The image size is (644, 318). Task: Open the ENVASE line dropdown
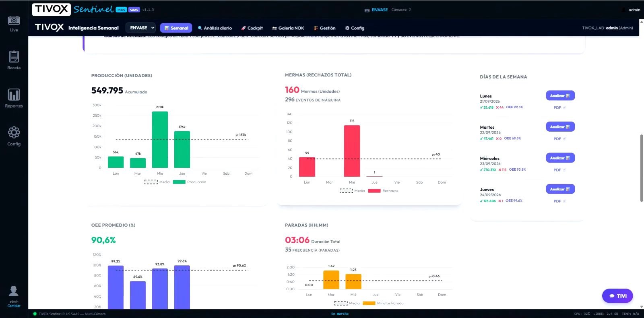point(140,28)
